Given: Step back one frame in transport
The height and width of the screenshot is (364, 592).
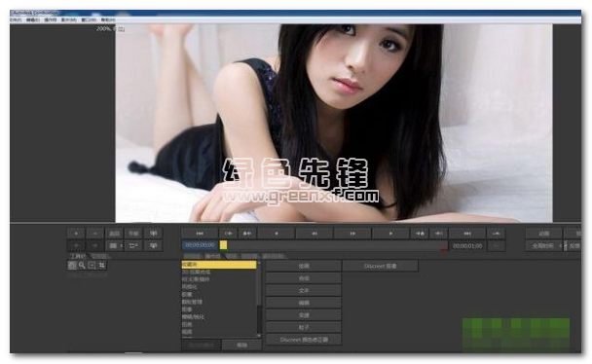Looking at the screenshot, I should pyautogui.click(x=314, y=234).
